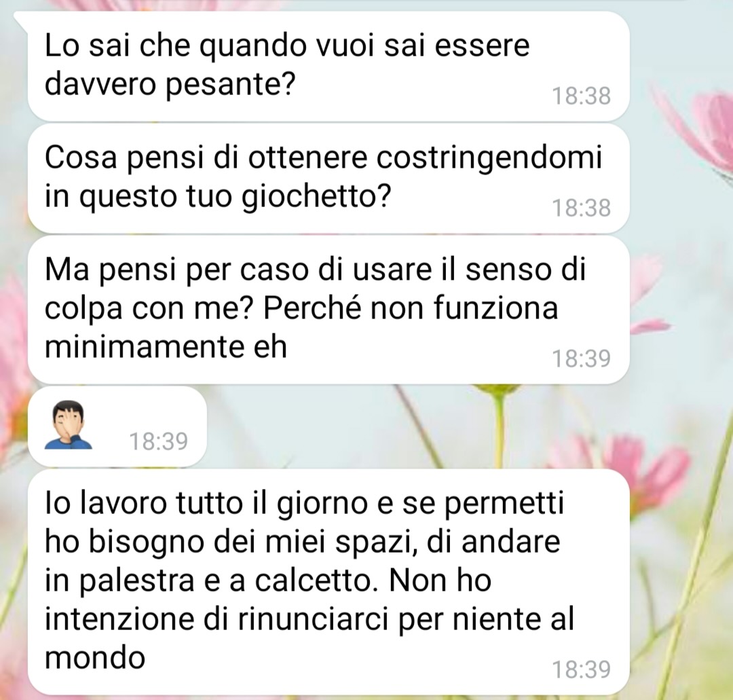The width and height of the screenshot is (733, 700).
Task: Click the word 'minimamente' in third bubble
Action: (x=143, y=347)
